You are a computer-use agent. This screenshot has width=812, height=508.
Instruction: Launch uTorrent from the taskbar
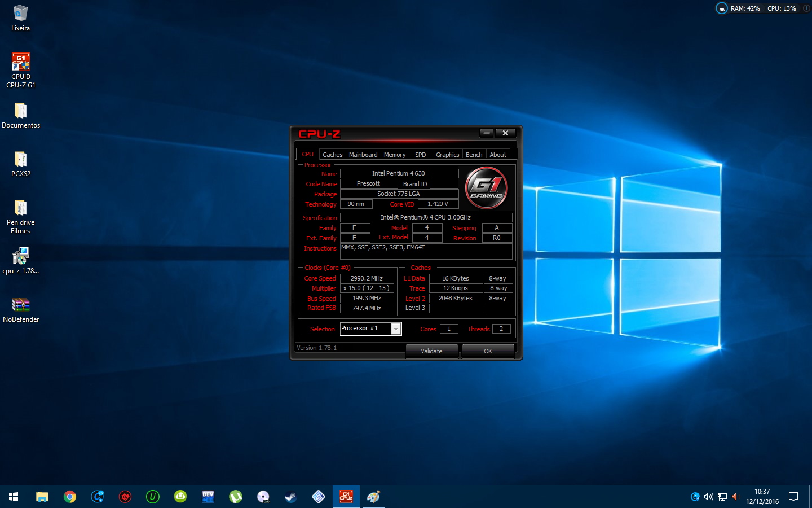(x=235, y=497)
